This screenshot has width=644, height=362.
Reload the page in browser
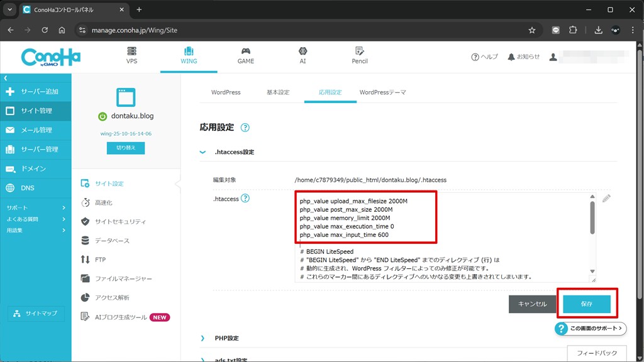pos(45,30)
